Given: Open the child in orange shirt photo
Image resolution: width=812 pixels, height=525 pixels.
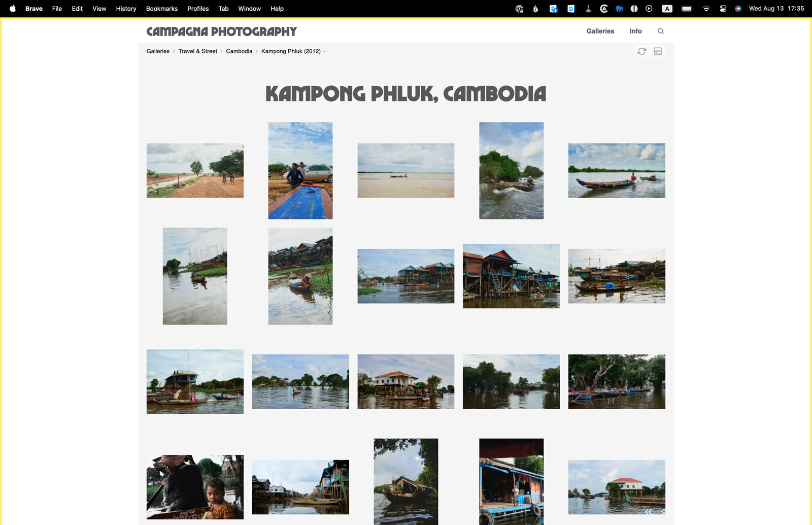Looking at the screenshot, I should pyautogui.click(x=195, y=487).
